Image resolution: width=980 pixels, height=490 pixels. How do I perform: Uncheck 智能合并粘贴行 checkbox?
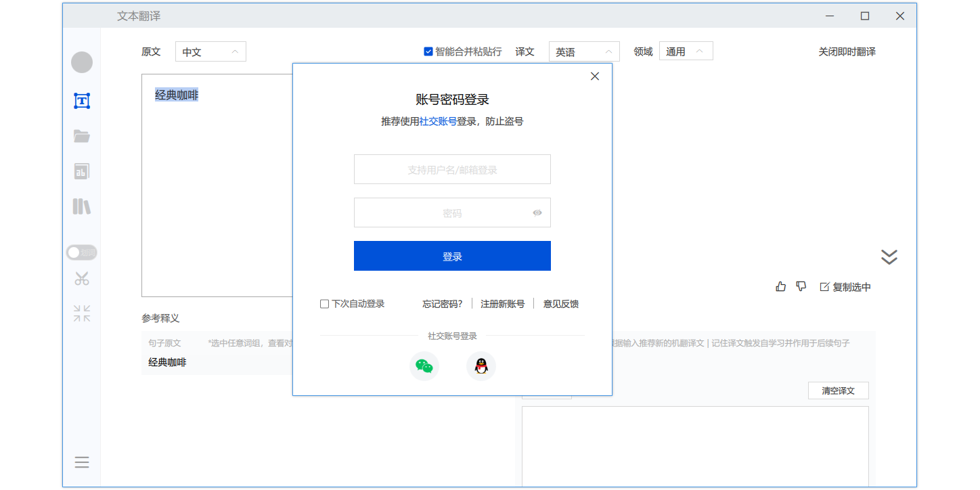coord(428,51)
